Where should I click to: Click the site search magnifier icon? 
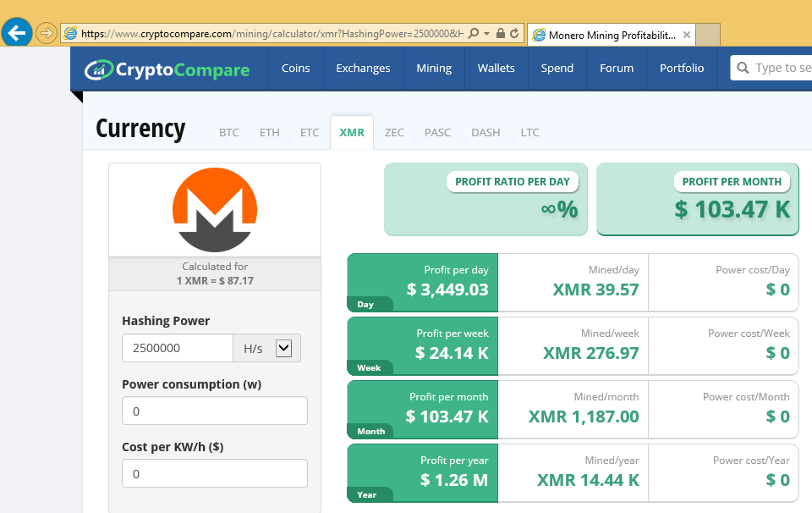pos(743,69)
